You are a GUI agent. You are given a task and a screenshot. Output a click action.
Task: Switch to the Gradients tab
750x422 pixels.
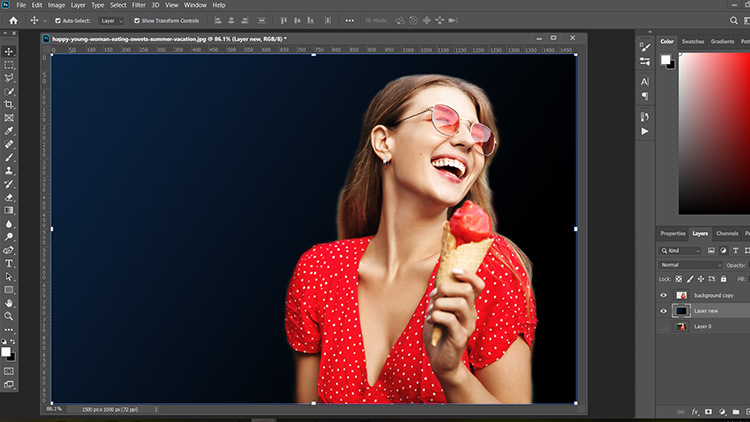pos(722,42)
